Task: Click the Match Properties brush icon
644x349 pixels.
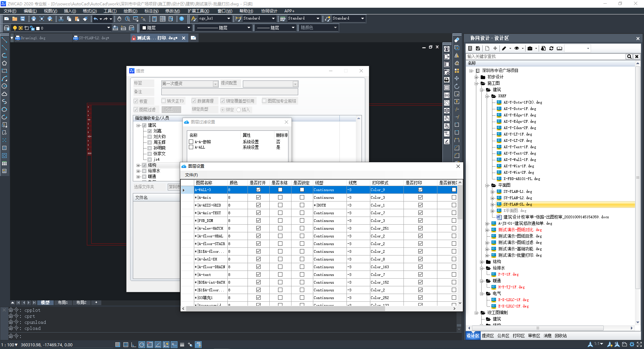Action: pyautogui.click(x=85, y=19)
